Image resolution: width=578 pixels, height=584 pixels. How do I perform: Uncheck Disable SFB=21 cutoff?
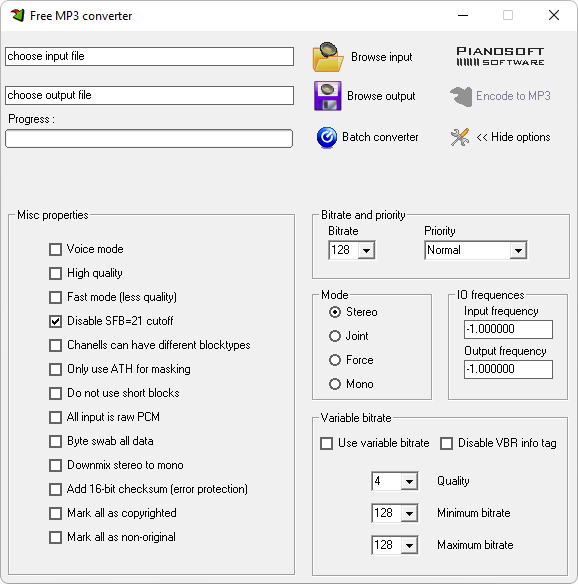click(x=55, y=321)
